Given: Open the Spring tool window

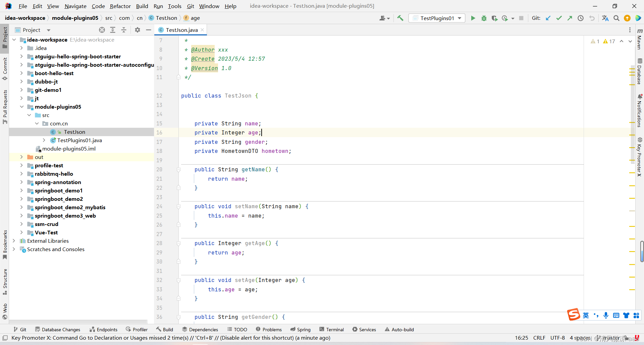Looking at the screenshot, I should pos(300,330).
